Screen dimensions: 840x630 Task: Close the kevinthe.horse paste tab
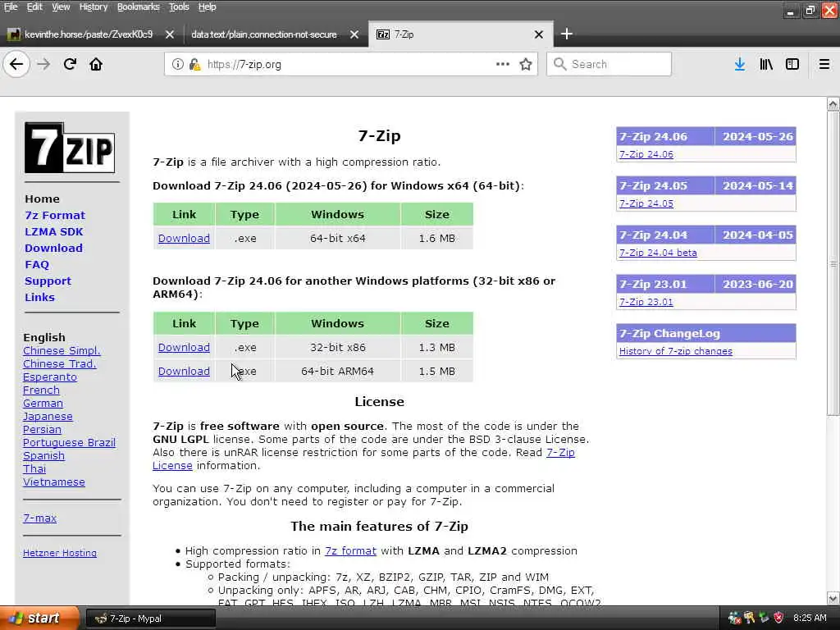pos(169,34)
